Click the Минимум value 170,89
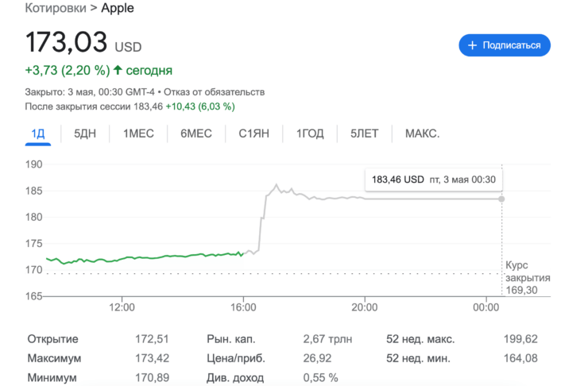The height and width of the screenshot is (386, 588). coord(152,377)
